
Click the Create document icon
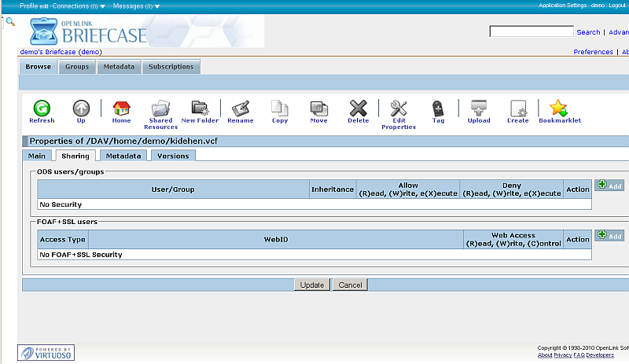(x=518, y=108)
